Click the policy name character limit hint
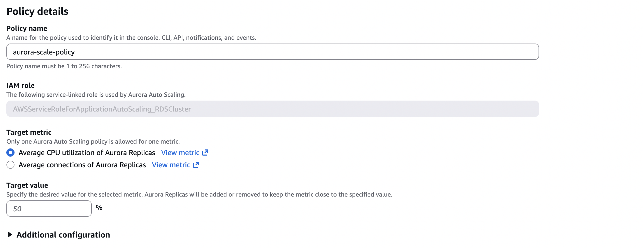This screenshot has width=644, height=249. click(x=64, y=66)
